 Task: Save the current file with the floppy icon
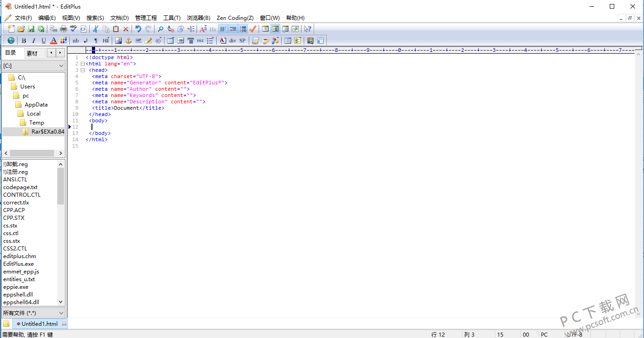(31, 29)
